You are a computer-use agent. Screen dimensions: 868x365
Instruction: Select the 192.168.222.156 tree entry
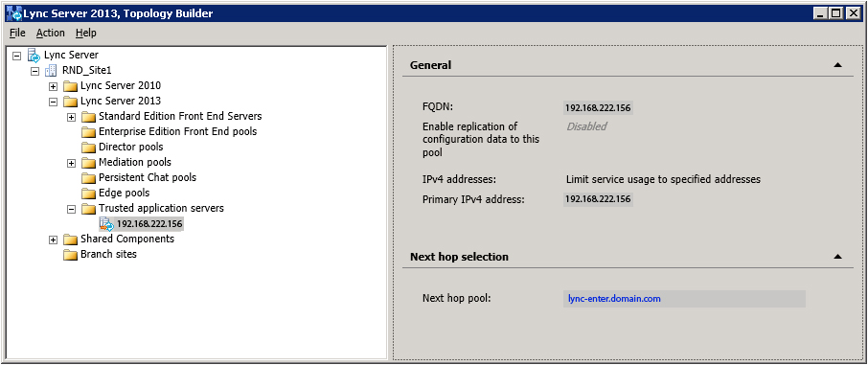(149, 224)
